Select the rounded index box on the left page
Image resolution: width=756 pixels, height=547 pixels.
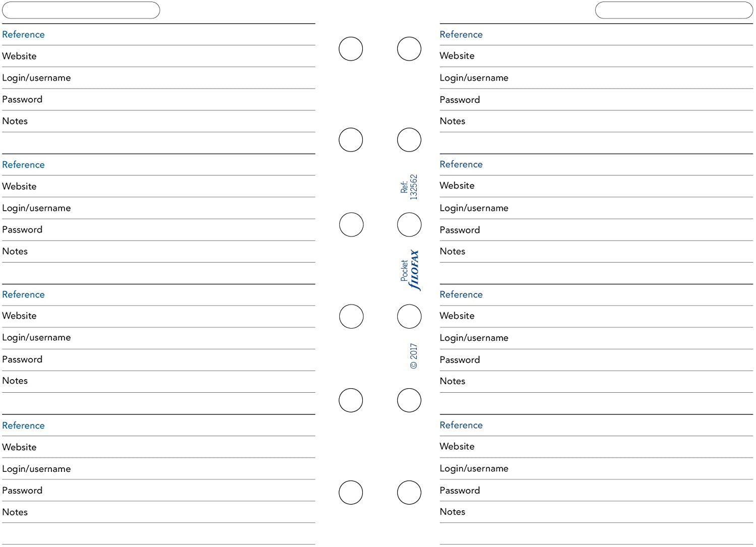coord(81,10)
